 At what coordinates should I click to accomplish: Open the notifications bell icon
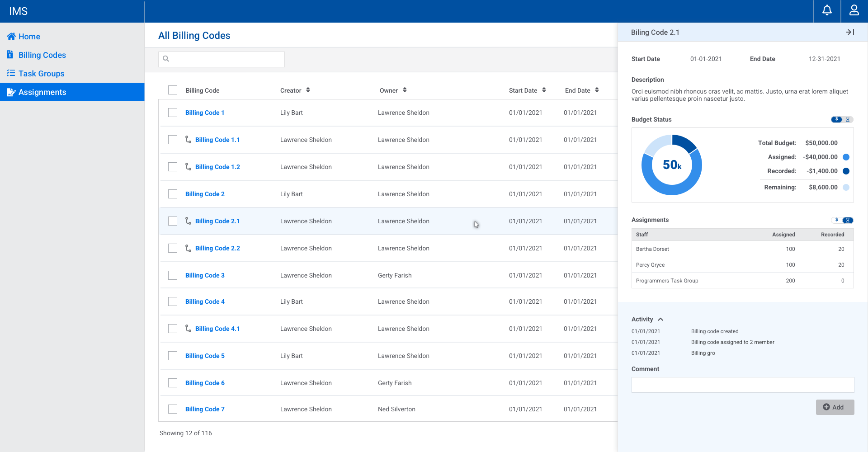[827, 10]
